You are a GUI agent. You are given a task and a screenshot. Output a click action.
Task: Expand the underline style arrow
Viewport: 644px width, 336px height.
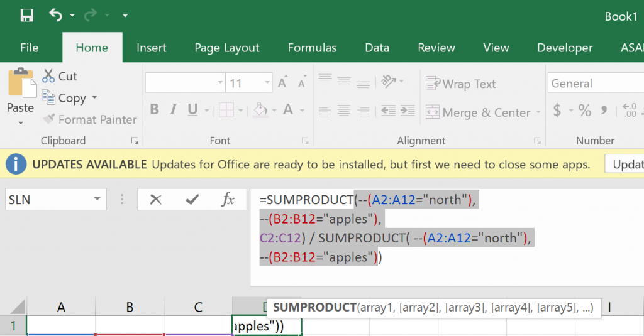206,110
